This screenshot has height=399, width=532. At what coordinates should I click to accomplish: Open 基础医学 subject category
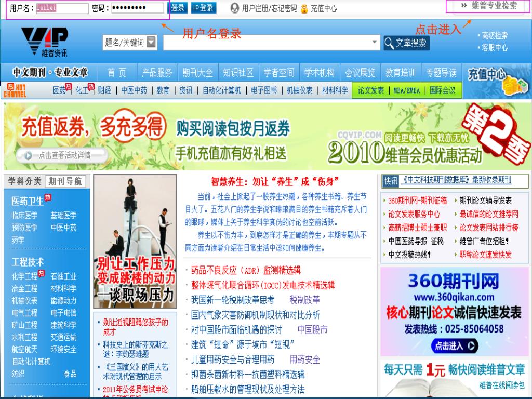coord(63,216)
